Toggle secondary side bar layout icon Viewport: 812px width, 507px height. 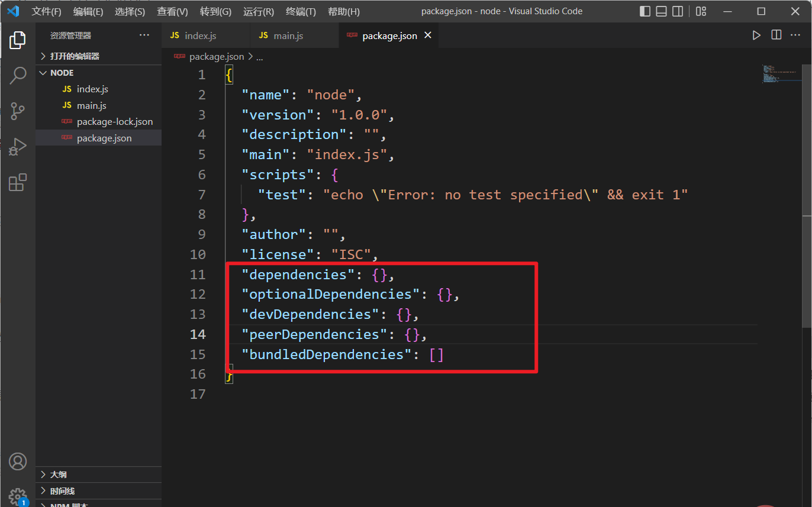click(x=678, y=11)
